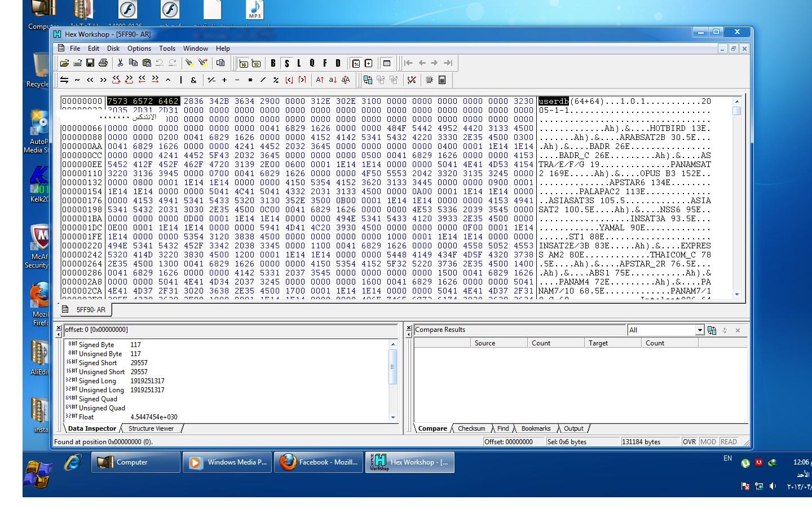Click the red-check % icon in toolbar
The width and height of the screenshot is (812, 508).
412,80
